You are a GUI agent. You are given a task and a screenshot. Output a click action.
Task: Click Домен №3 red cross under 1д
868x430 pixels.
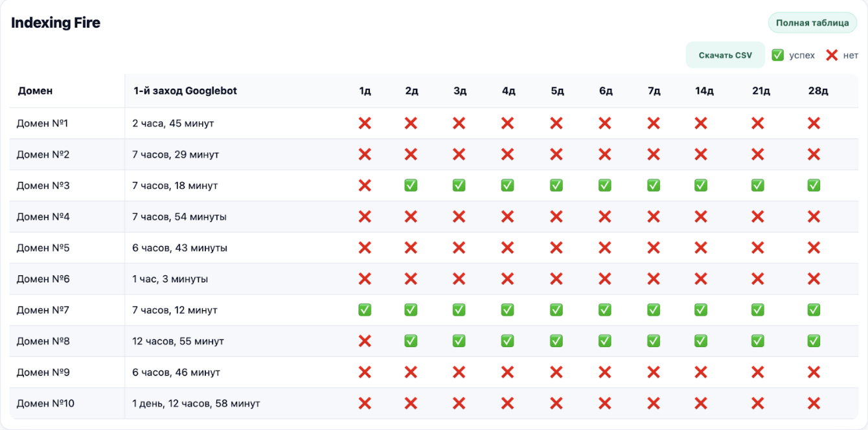(365, 186)
